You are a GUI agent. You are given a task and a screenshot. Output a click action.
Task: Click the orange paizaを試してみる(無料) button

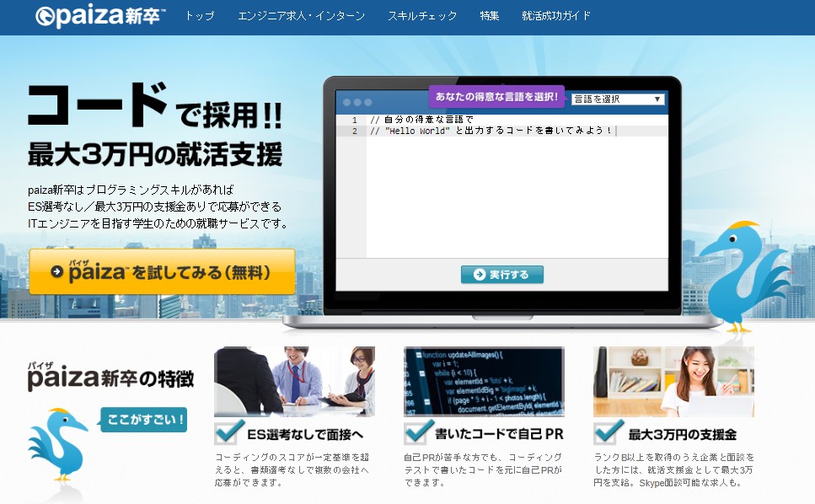[x=162, y=271]
